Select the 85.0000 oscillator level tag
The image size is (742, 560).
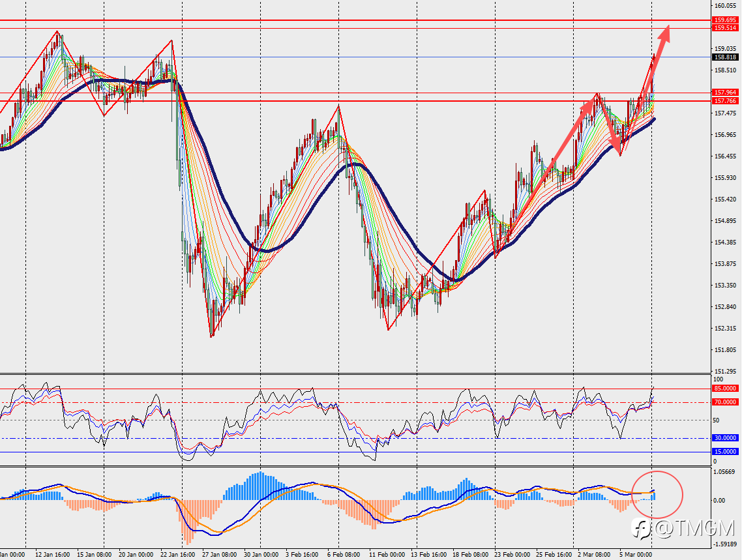[x=725, y=389]
